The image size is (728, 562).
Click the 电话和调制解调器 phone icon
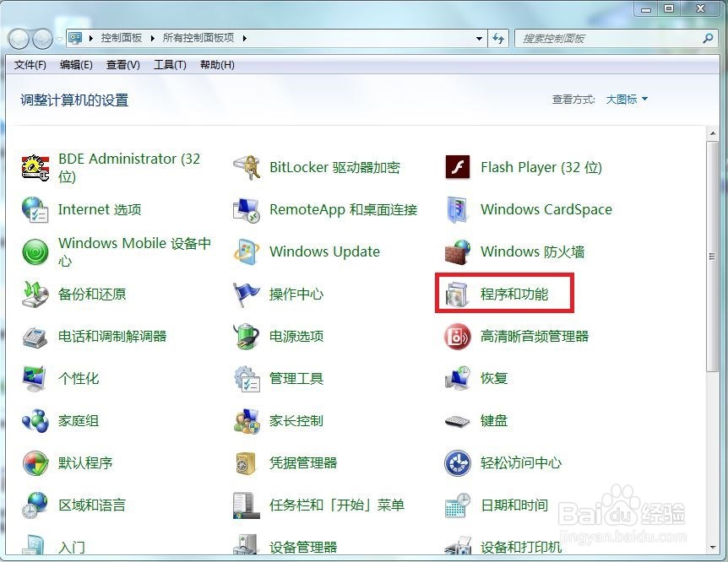(x=35, y=337)
